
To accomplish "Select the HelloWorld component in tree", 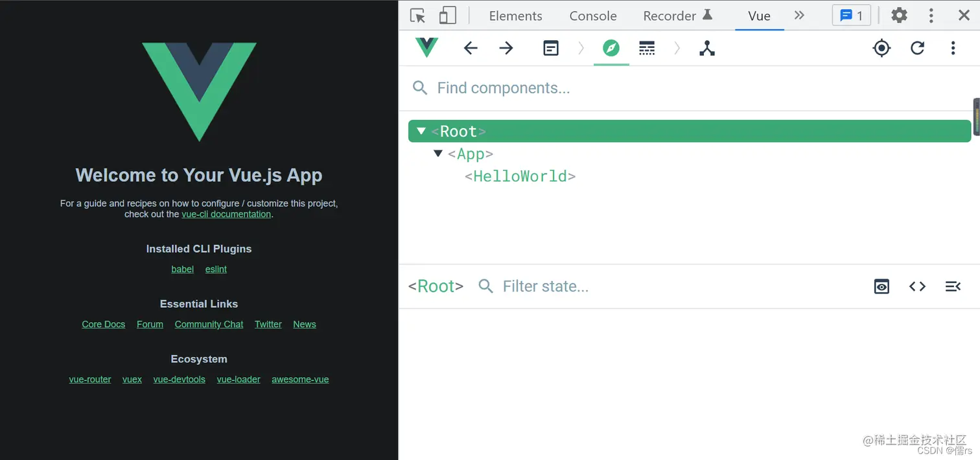I will 520,176.
